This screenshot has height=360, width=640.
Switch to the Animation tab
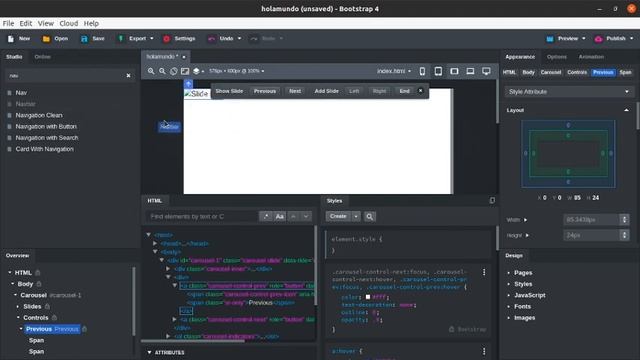[591, 57]
